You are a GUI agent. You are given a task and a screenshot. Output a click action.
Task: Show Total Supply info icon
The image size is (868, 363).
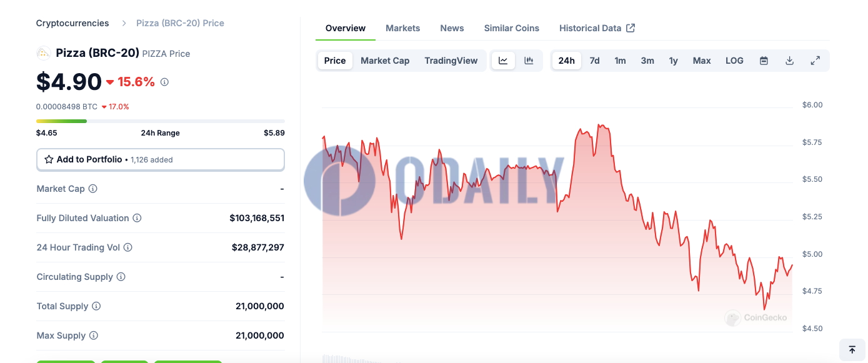tap(96, 306)
